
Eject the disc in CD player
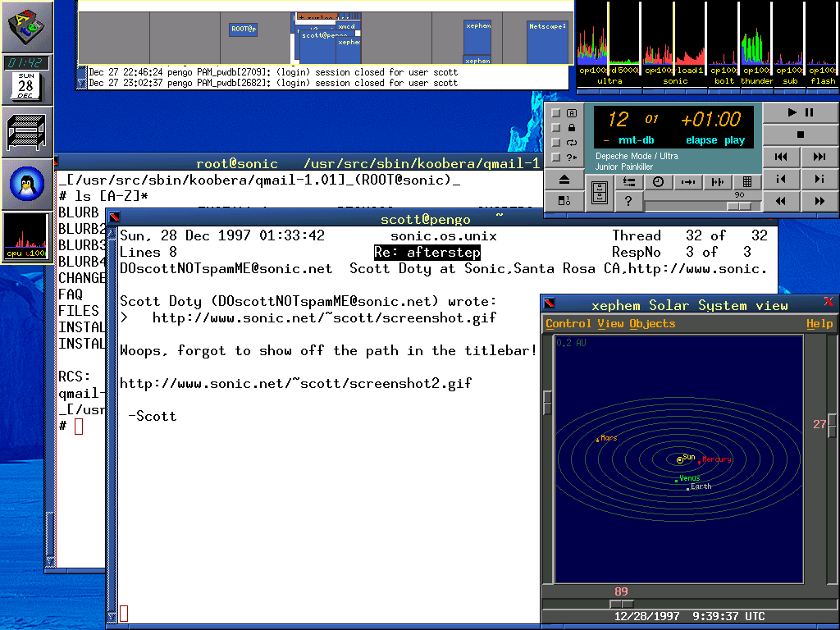564,180
